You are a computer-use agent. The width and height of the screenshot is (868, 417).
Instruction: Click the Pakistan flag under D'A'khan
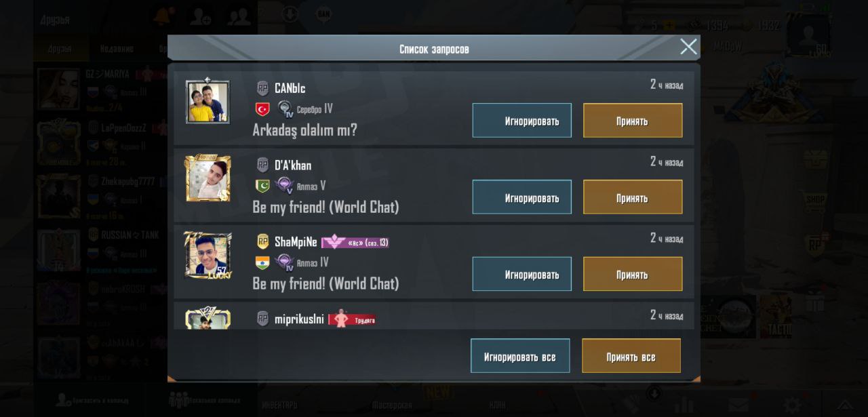[x=262, y=186]
